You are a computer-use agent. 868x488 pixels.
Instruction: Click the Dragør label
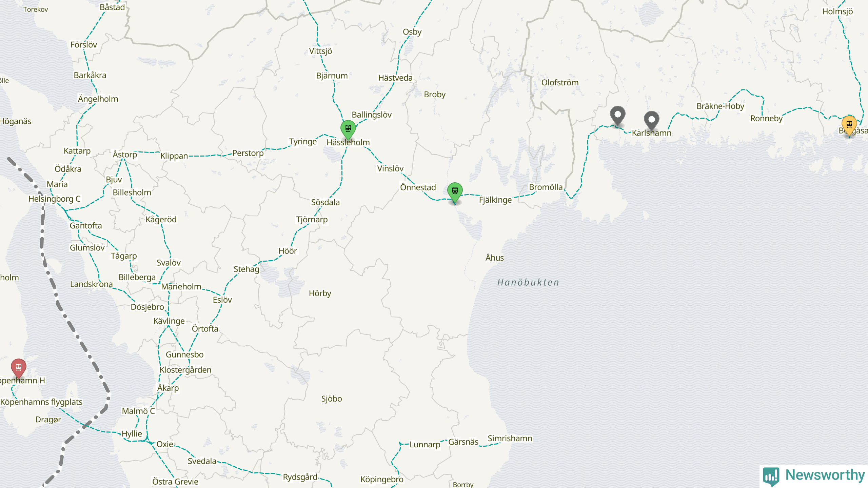click(x=48, y=420)
